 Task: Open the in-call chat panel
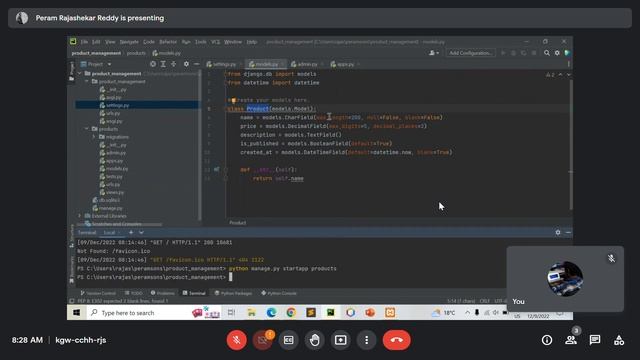[595, 340]
